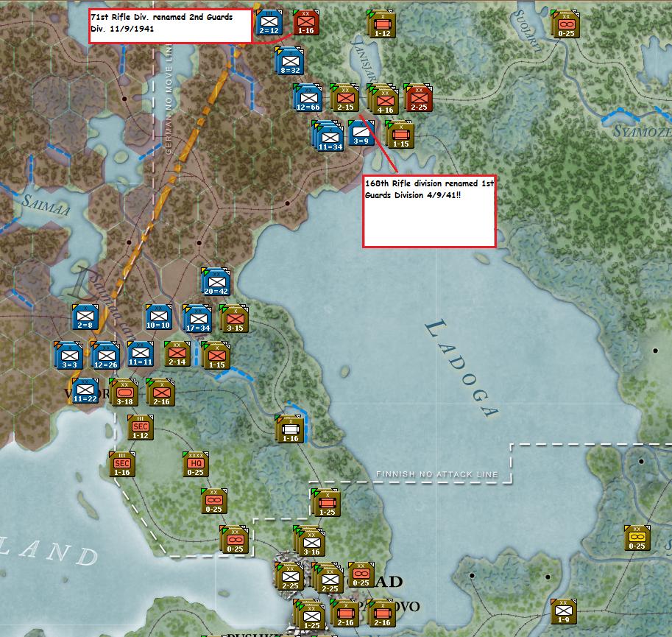
Task: Select the blue 11=34 unit stack
Action: pyautogui.click(x=329, y=136)
